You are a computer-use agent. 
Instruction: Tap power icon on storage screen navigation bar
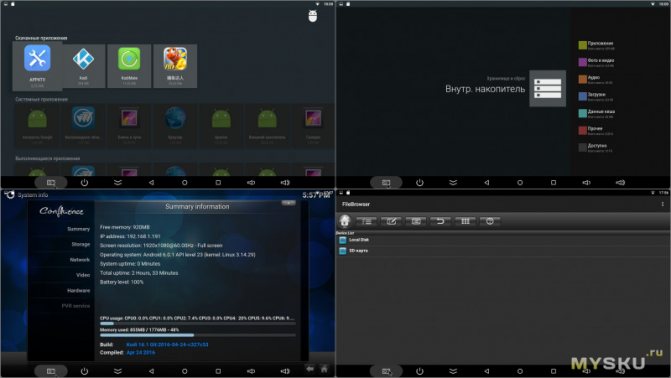coord(419,182)
